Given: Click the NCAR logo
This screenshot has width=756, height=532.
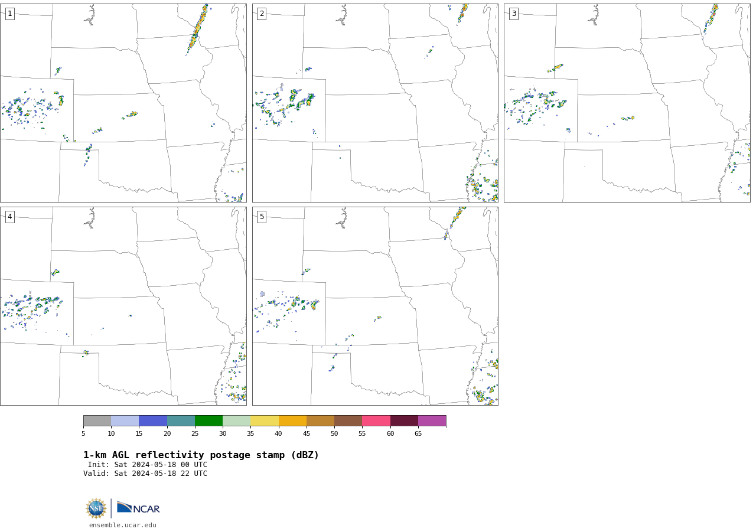Looking at the screenshot, I should pyautogui.click(x=138, y=508).
